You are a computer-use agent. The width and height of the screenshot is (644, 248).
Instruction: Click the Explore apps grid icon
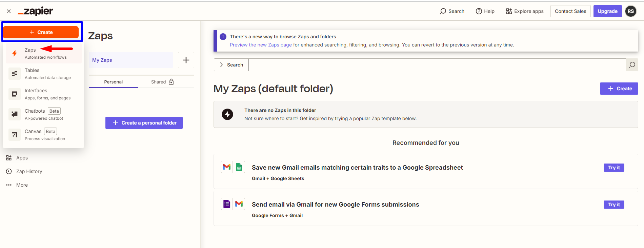[x=509, y=11]
